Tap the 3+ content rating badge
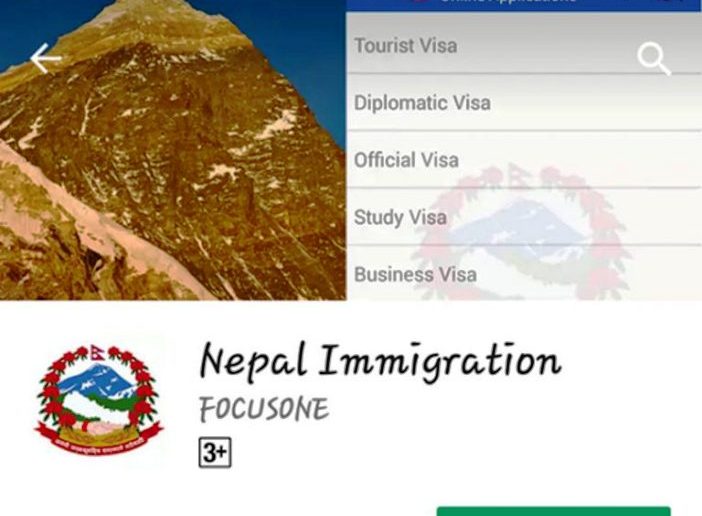The image size is (702, 516). pos(215,452)
